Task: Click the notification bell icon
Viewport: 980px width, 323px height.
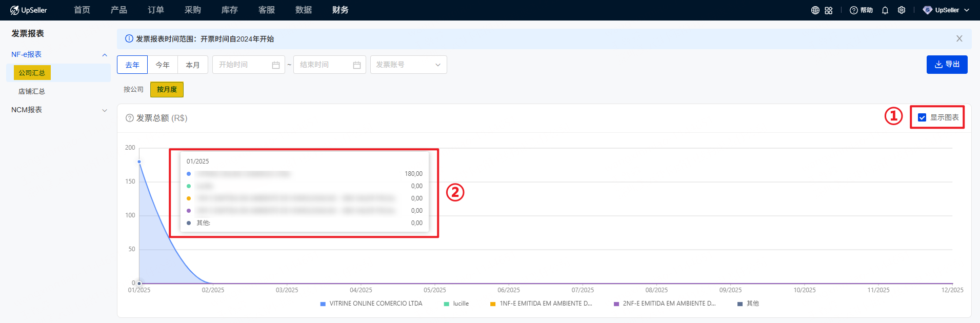Action: click(x=885, y=10)
